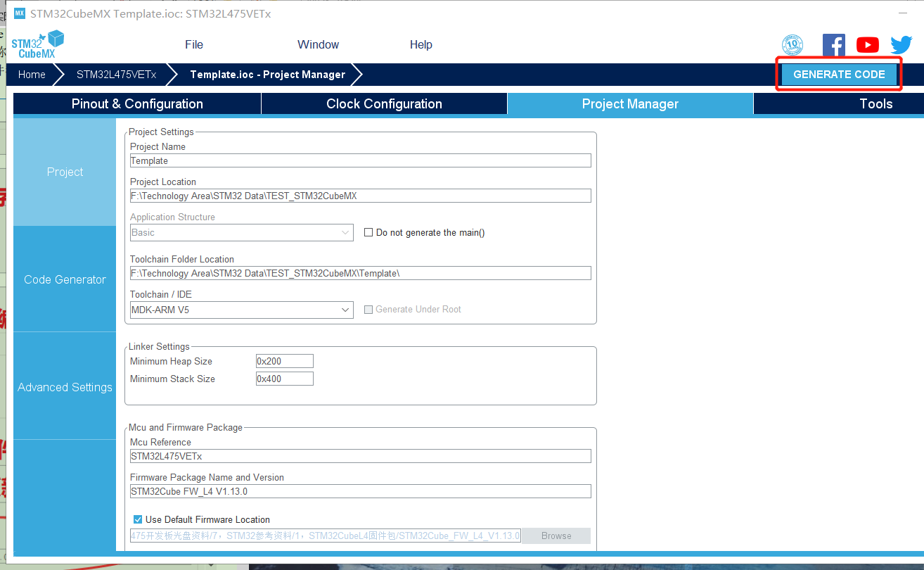Click the Minimum Heap Size field
The height and width of the screenshot is (570, 924).
[x=285, y=361]
